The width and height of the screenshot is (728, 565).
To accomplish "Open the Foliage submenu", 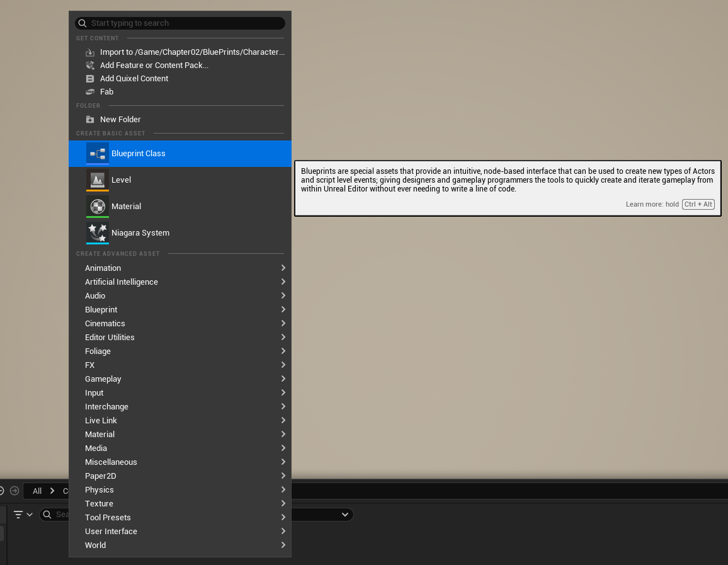I will tap(179, 351).
